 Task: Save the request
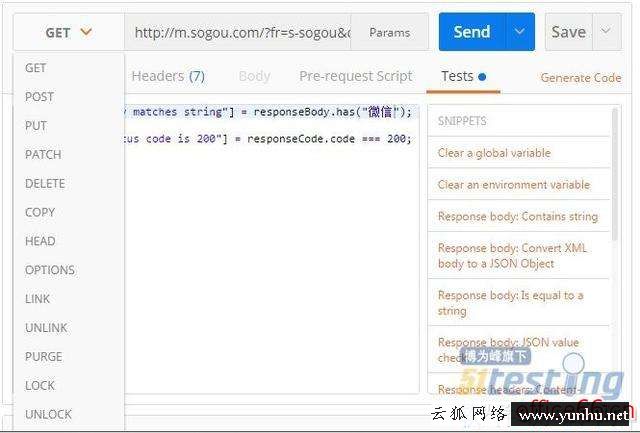(569, 31)
